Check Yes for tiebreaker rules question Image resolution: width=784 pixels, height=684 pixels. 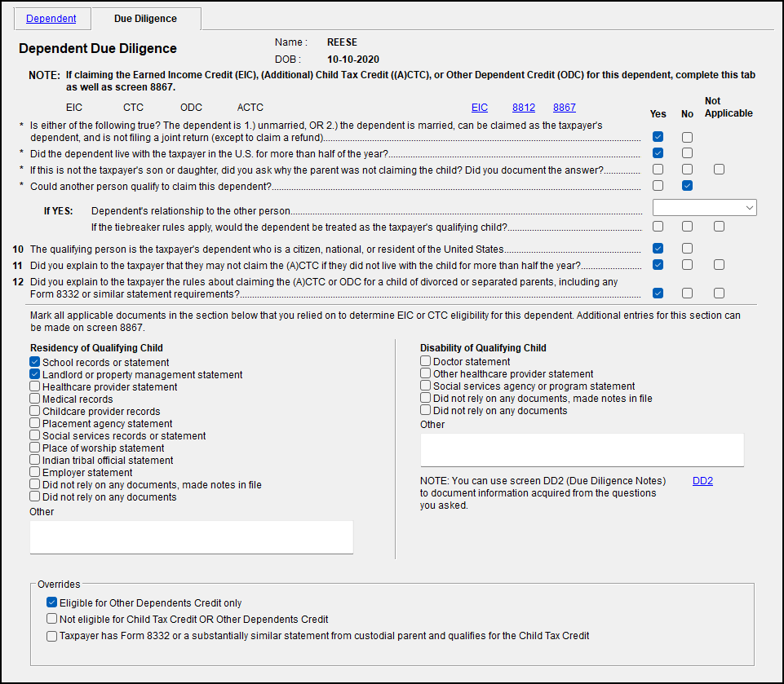pyautogui.click(x=658, y=227)
